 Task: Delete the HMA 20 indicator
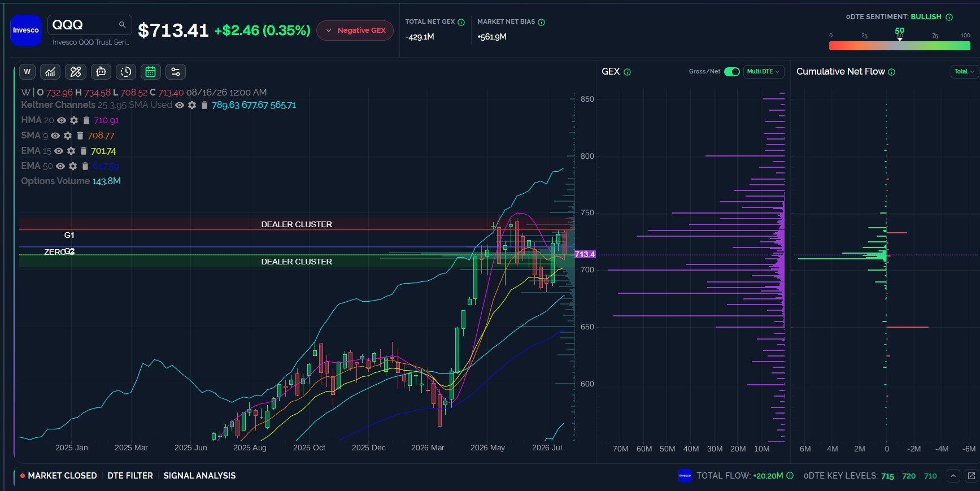(x=86, y=120)
